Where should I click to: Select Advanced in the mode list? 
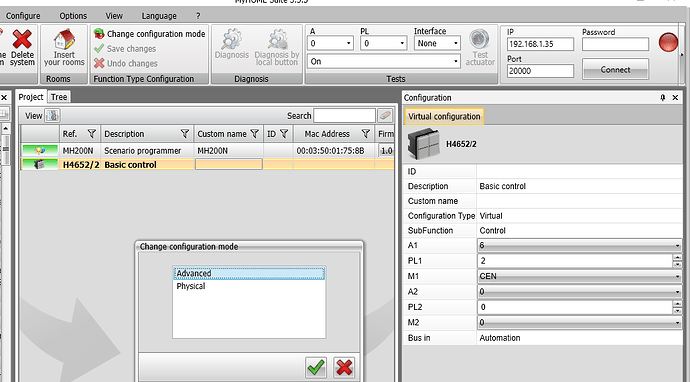(249, 273)
